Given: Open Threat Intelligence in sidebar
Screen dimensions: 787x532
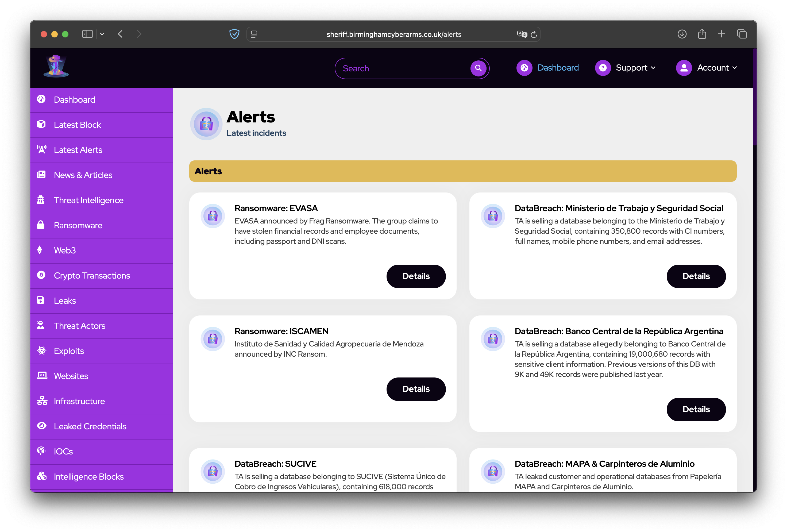Looking at the screenshot, I should pos(88,200).
